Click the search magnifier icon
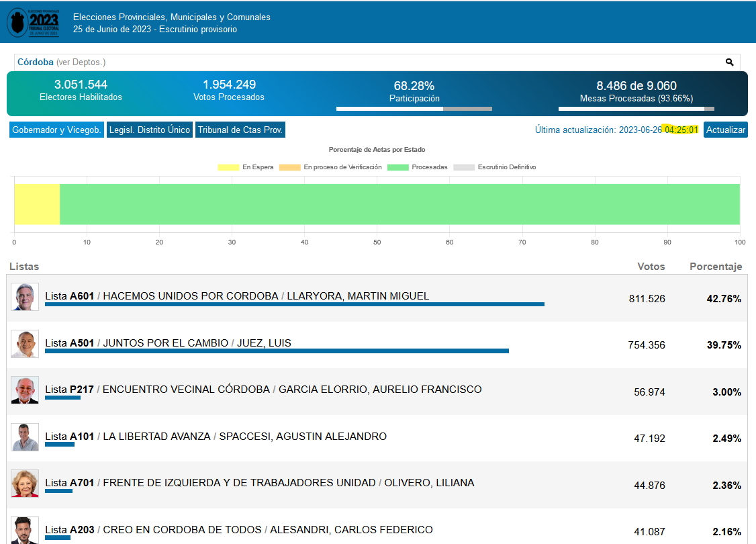This screenshot has width=756, height=544. pyautogui.click(x=730, y=62)
